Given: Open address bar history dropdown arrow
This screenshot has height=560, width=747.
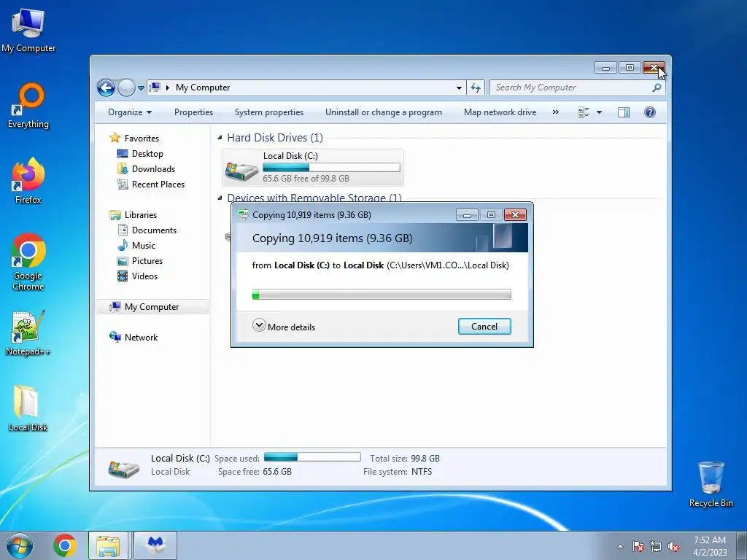Looking at the screenshot, I should 459,87.
